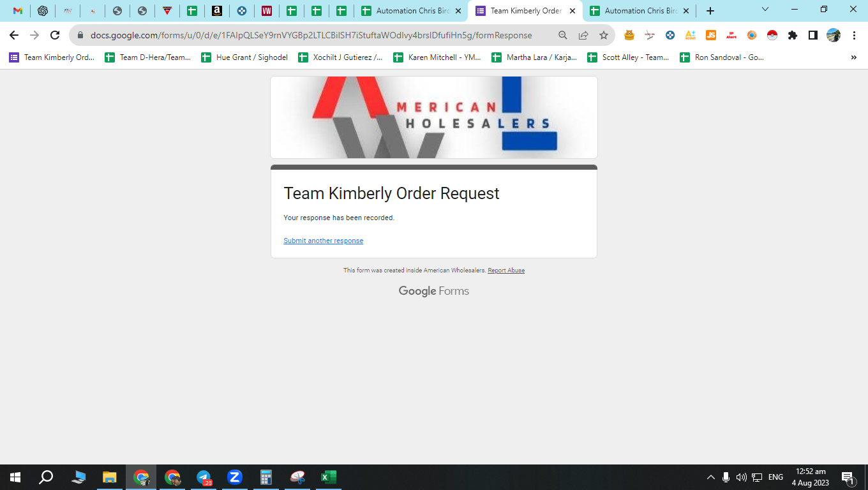Show hidden system tray icons
Viewport: 868px width, 490px height.
click(x=710, y=477)
